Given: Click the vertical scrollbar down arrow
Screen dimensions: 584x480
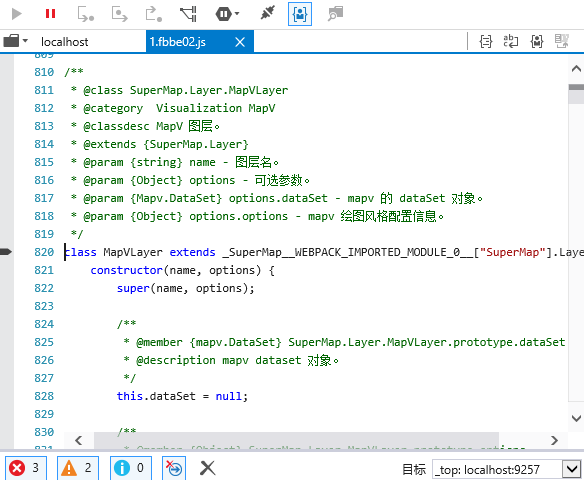Looking at the screenshot, I should click(576, 418).
